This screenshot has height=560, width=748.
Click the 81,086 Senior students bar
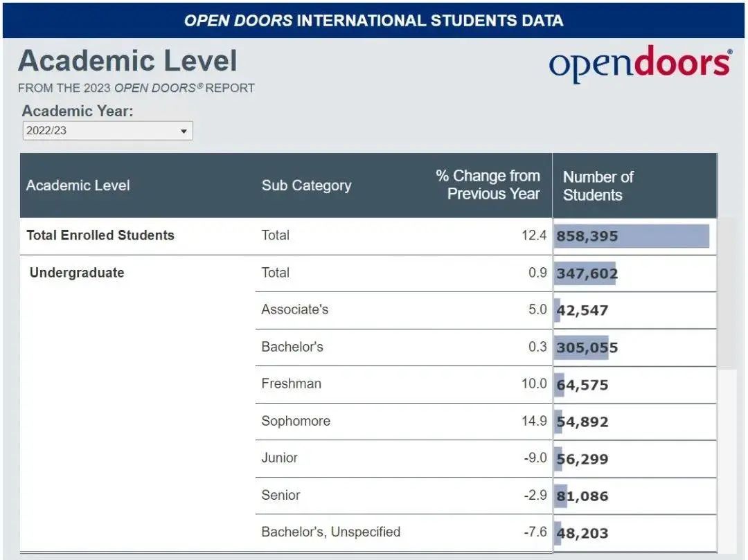[x=560, y=496]
